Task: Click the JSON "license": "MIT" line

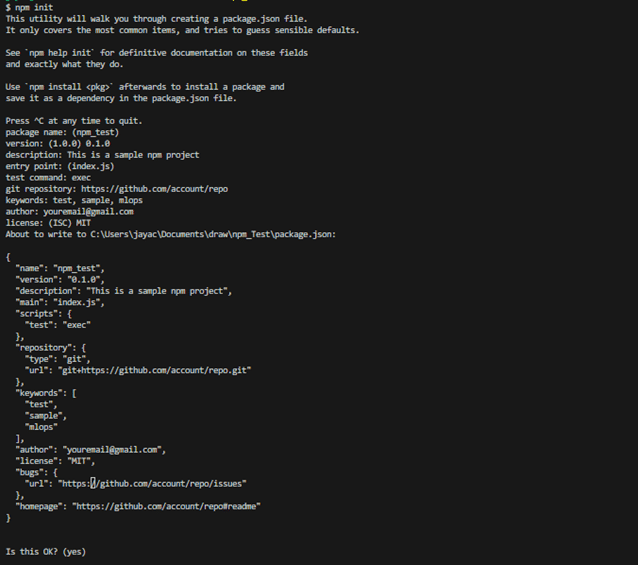Action: coord(55,461)
